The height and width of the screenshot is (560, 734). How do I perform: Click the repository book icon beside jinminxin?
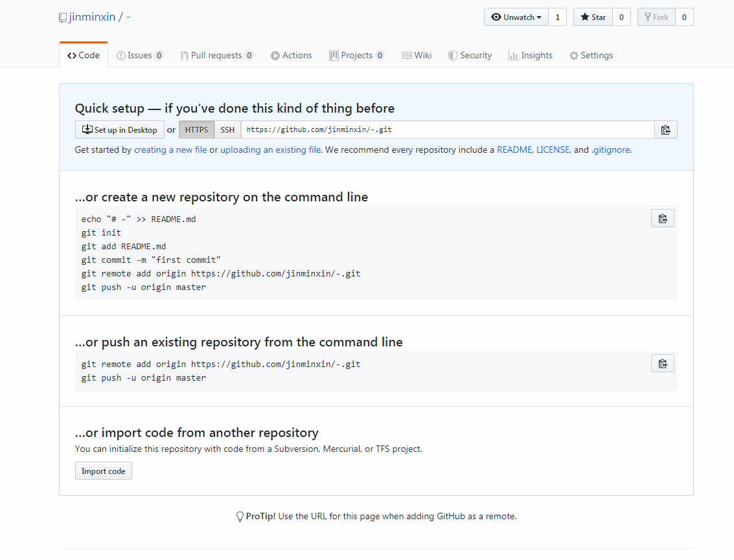[63, 17]
